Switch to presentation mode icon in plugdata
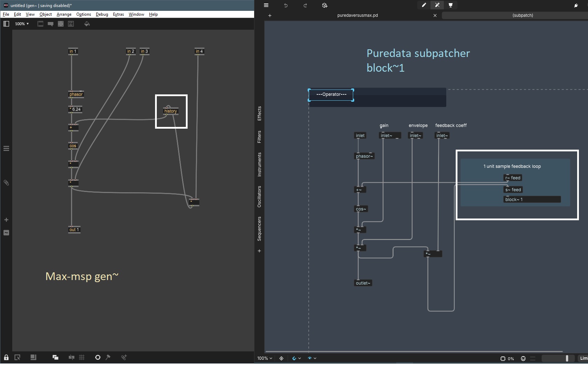Image resolution: width=588 pixels, height=365 pixels. coord(450,5)
